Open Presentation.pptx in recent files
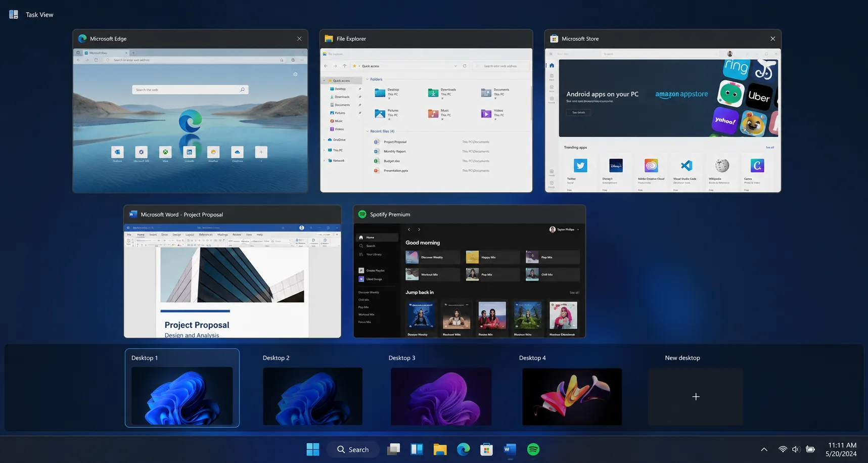Image resolution: width=868 pixels, height=463 pixels. coord(431,171)
